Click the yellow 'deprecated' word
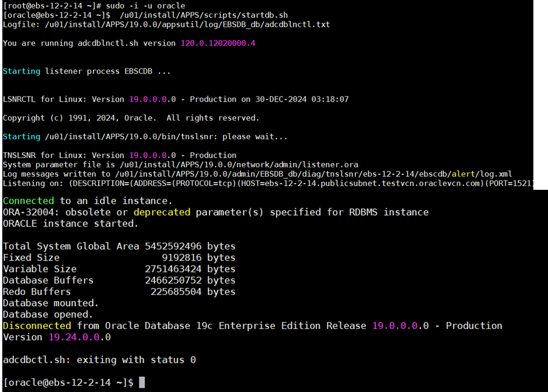The height and width of the screenshot is (392, 548). click(162, 212)
